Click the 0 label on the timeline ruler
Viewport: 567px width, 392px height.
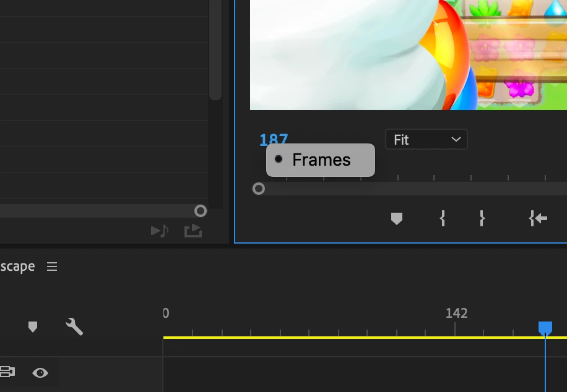click(166, 313)
